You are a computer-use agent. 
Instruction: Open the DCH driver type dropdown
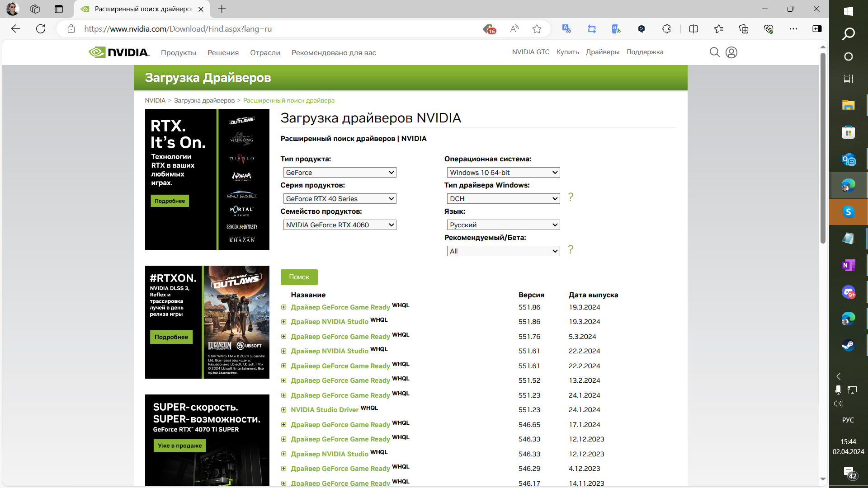[x=503, y=199]
